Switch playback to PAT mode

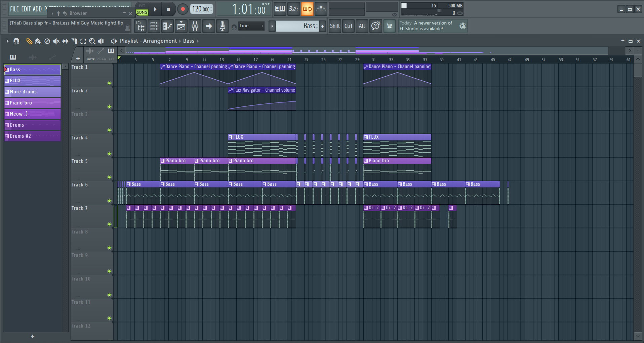142,6
